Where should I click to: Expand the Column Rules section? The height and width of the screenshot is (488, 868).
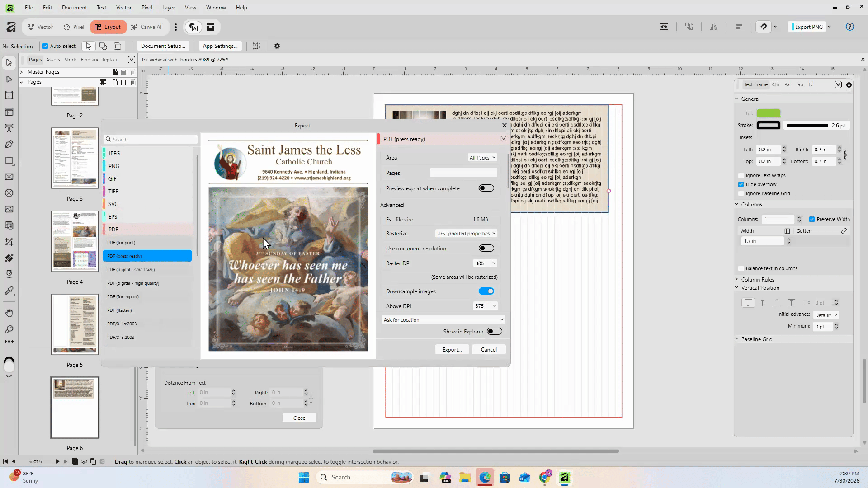737,280
